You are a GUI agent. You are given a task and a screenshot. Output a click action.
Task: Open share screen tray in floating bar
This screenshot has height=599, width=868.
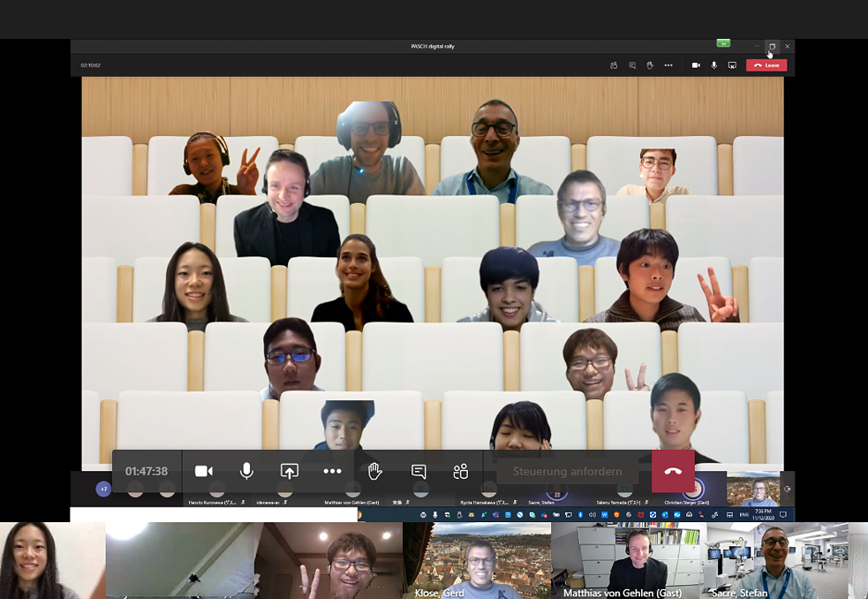[290, 472]
